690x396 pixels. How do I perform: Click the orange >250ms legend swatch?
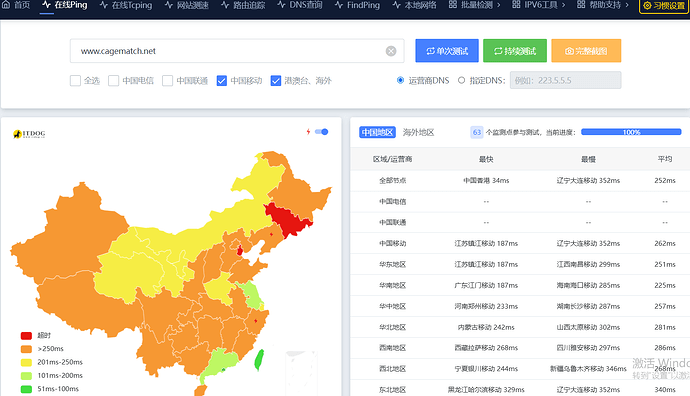[x=26, y=349]
